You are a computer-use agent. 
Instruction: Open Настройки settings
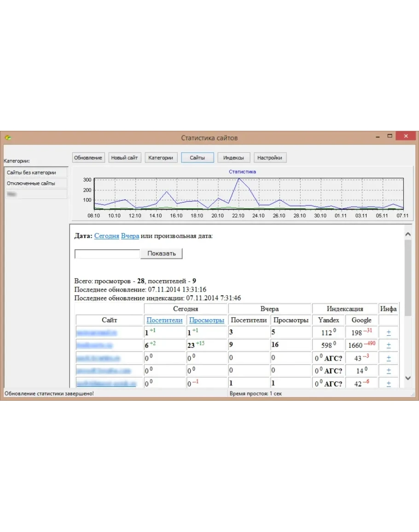coord(270,158)
